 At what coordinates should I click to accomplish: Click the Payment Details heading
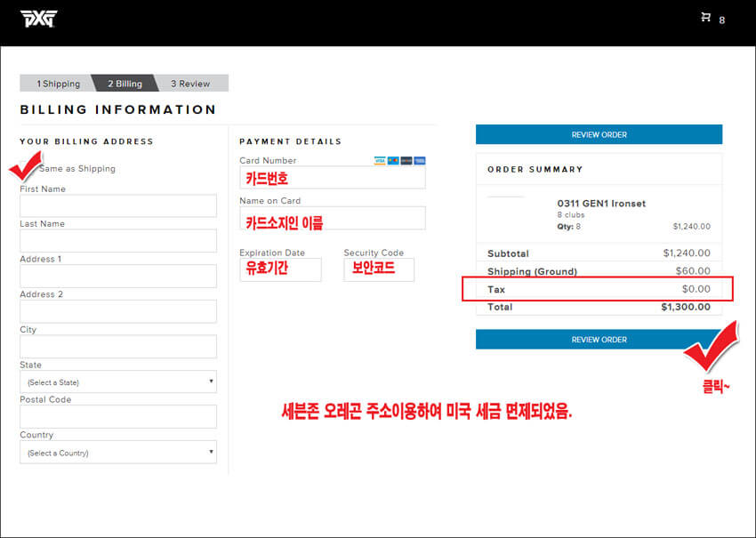[290, 141]
